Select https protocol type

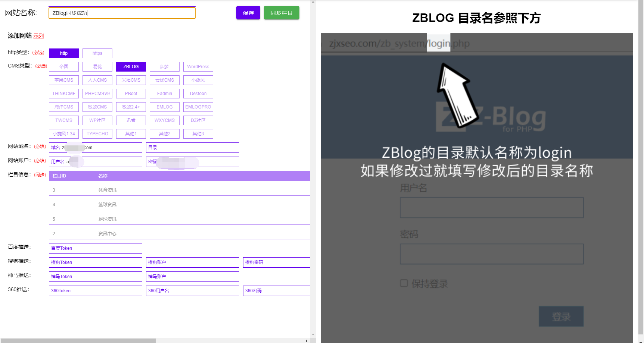[x=97, y=53]
